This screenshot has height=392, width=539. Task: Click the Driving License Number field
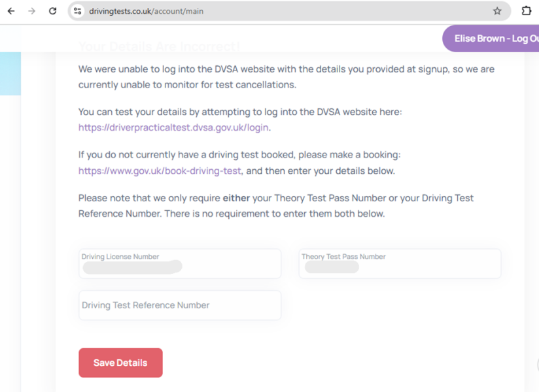point(179,263)
